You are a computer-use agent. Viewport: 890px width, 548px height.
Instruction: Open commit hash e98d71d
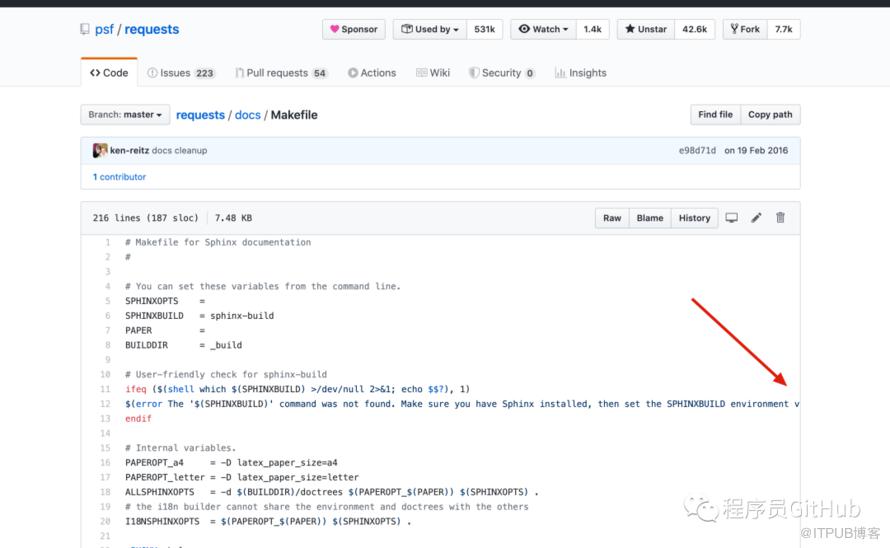pos(697,150)
